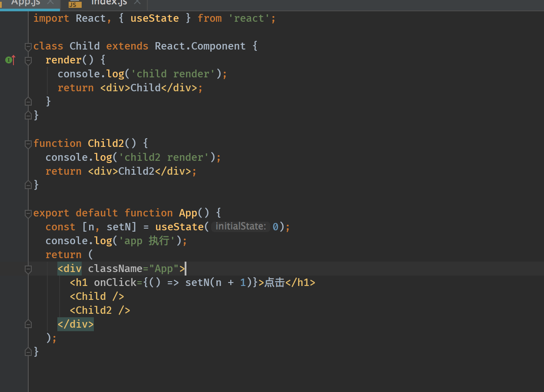Click the <Child2 /> JSX element
Image resolution: width=544 pixels, height=392 pixels.
click(x=100, y=310)
